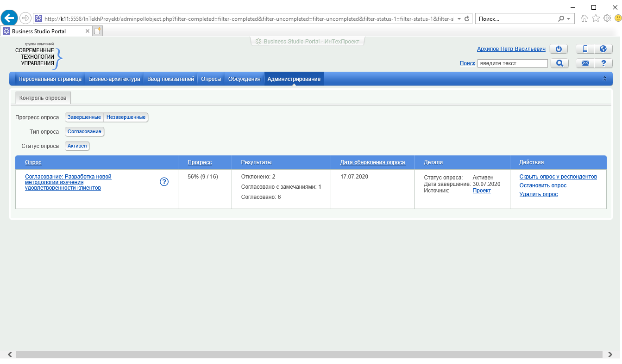Viewport: 622px width, 364px height.
Task: Open portal help question mark button
Action: [x=603, y=63]
